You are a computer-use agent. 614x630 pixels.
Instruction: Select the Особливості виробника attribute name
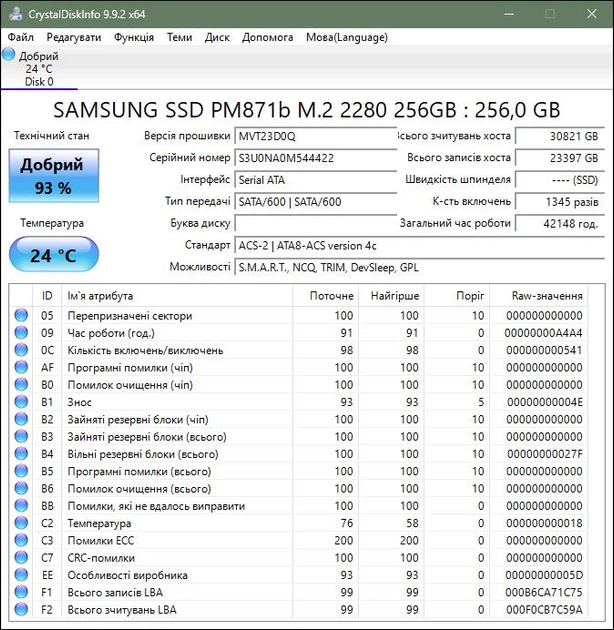[127, 575]
